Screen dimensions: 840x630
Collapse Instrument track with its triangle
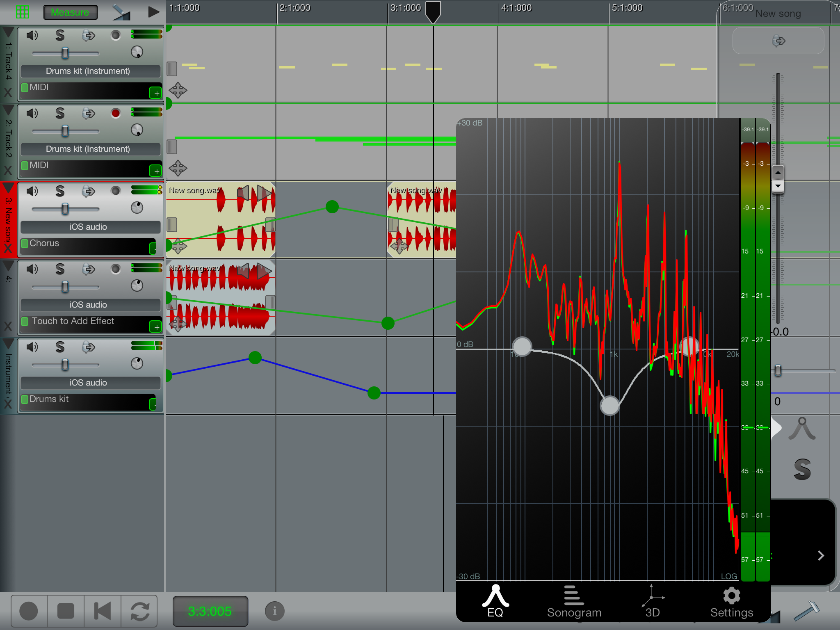pos(9,343)
